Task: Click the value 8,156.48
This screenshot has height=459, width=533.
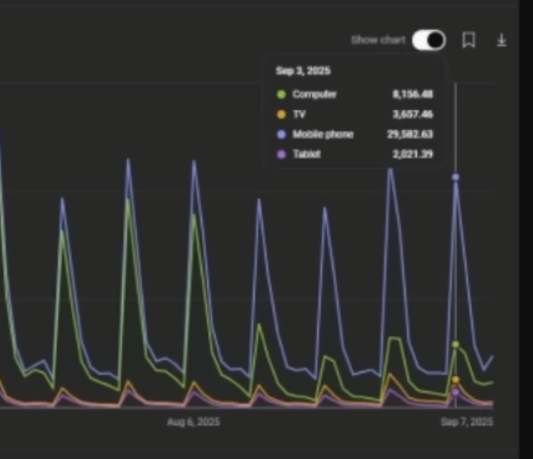Action: (x=413, y=94)
